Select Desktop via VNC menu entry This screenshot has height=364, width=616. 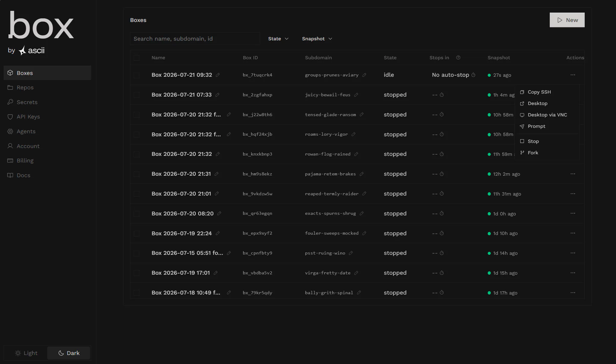tap(547, 115)
